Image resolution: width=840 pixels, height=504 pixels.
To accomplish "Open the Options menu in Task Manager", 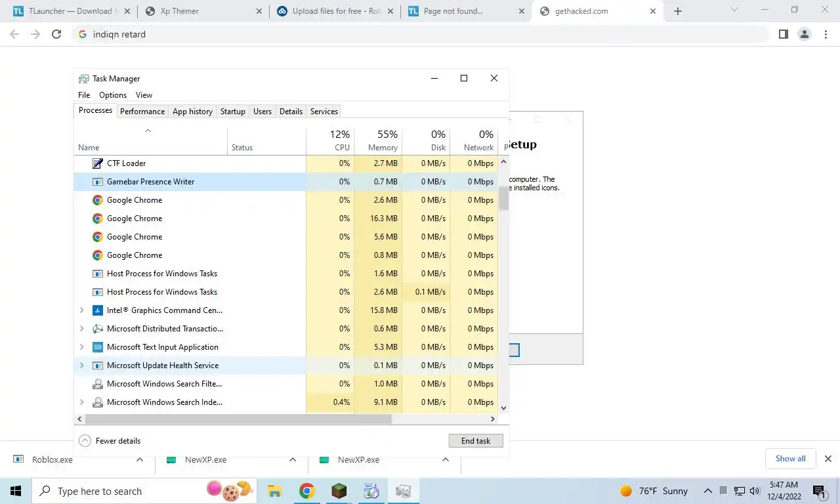I will 113,95.
